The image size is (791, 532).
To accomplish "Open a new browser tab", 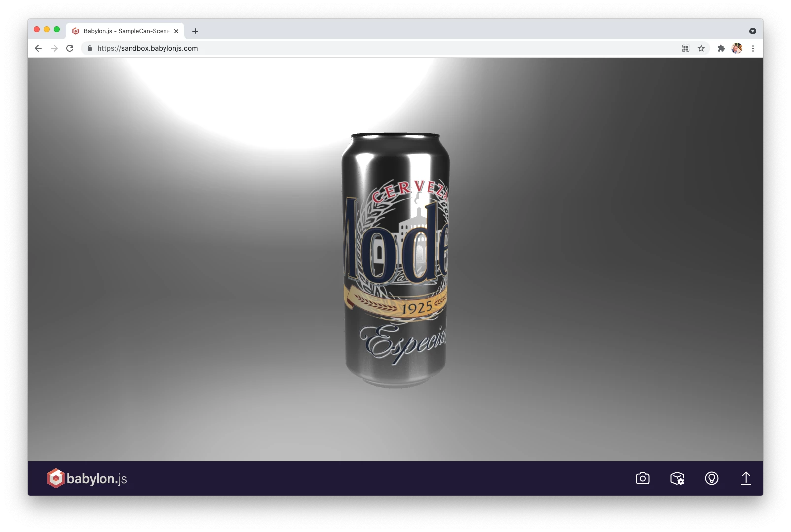I will coord(195,31).
